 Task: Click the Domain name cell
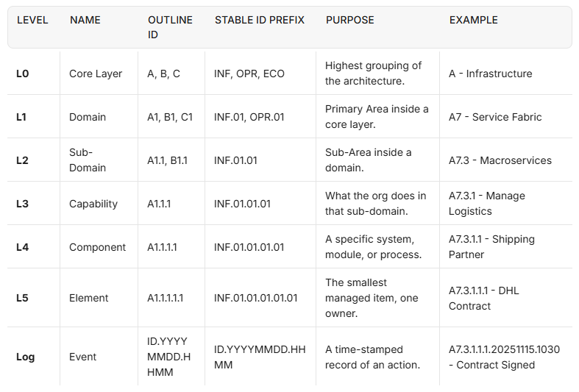[88, 117]
